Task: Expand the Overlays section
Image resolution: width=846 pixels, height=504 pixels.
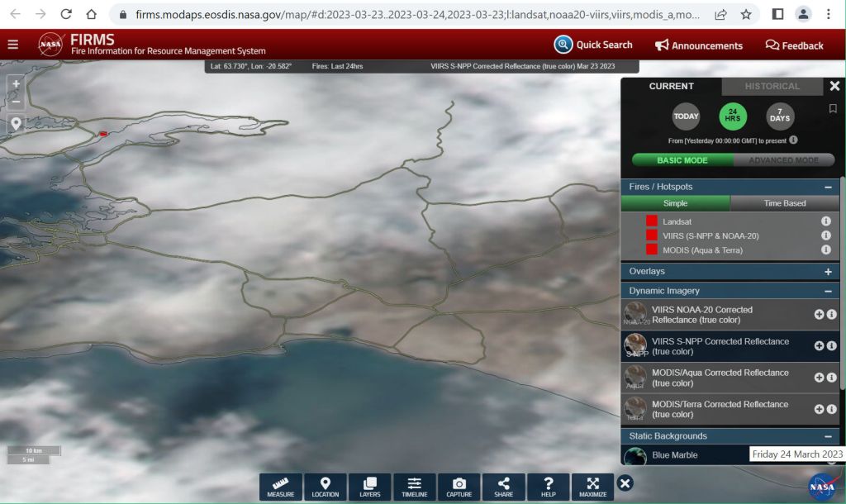Action: pyautogui.click(x=828, y=271)
